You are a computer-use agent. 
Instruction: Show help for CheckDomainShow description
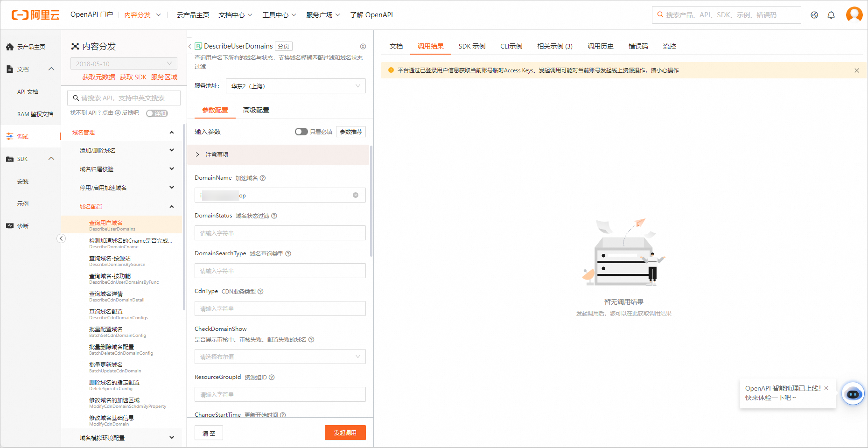(x=311, y=339)
